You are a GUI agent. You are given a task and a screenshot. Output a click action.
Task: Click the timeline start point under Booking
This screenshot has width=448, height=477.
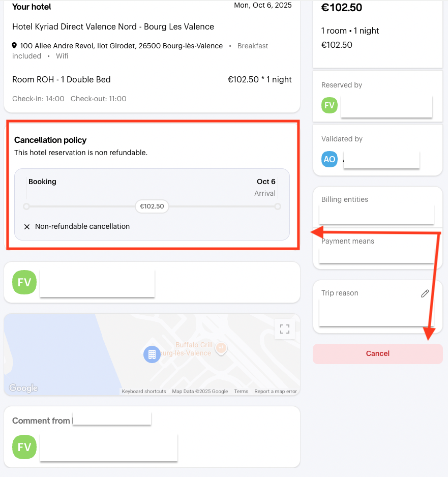pos(26,206)
